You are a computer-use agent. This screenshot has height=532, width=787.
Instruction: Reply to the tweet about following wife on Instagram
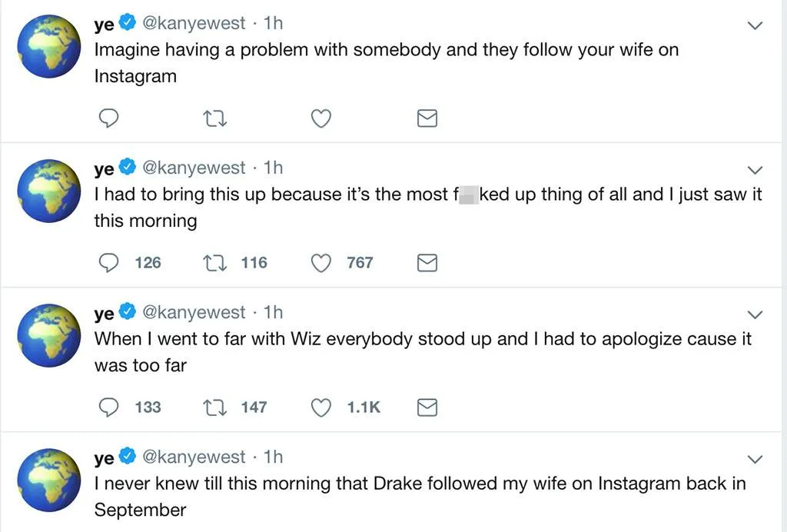click(110, 118)
